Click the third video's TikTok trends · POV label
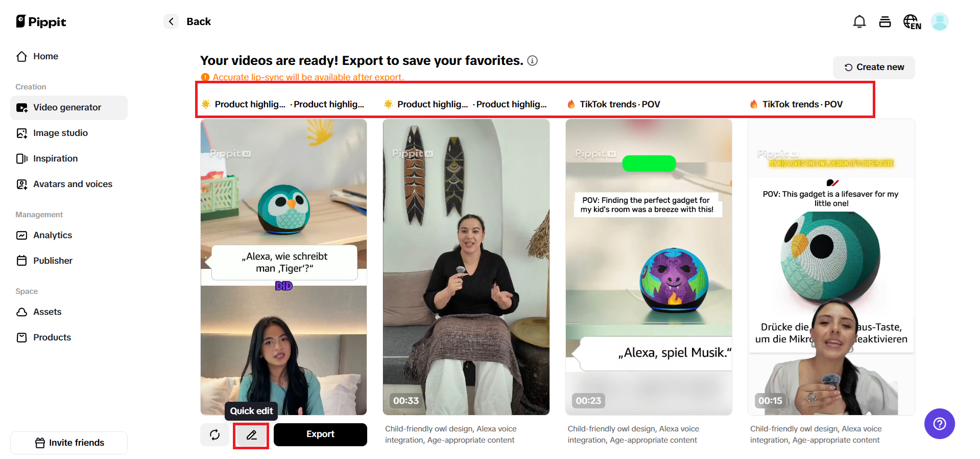 pyautogui.click(x=620, y=104)
